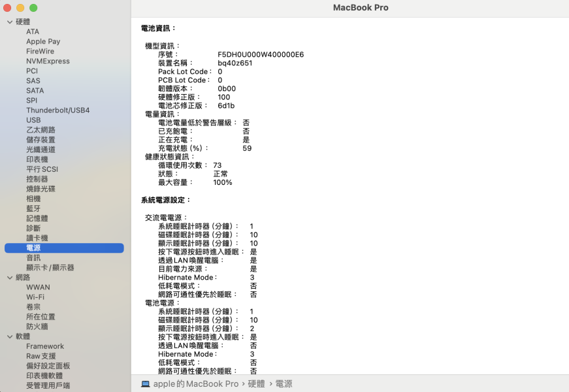Collapse the 軟體 section chevron
The width and height of the screenshot is (569, 392).
tap(10, 337)
